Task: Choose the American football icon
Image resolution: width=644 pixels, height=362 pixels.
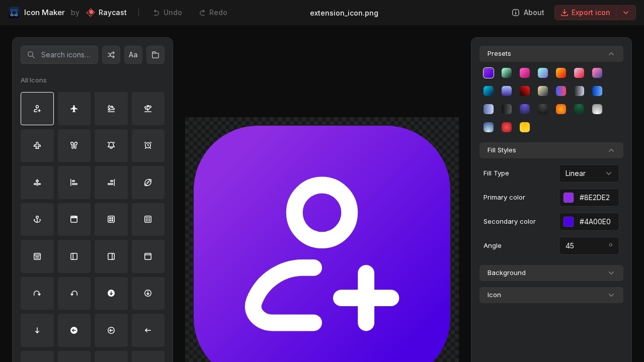Action: coord(148,183)
